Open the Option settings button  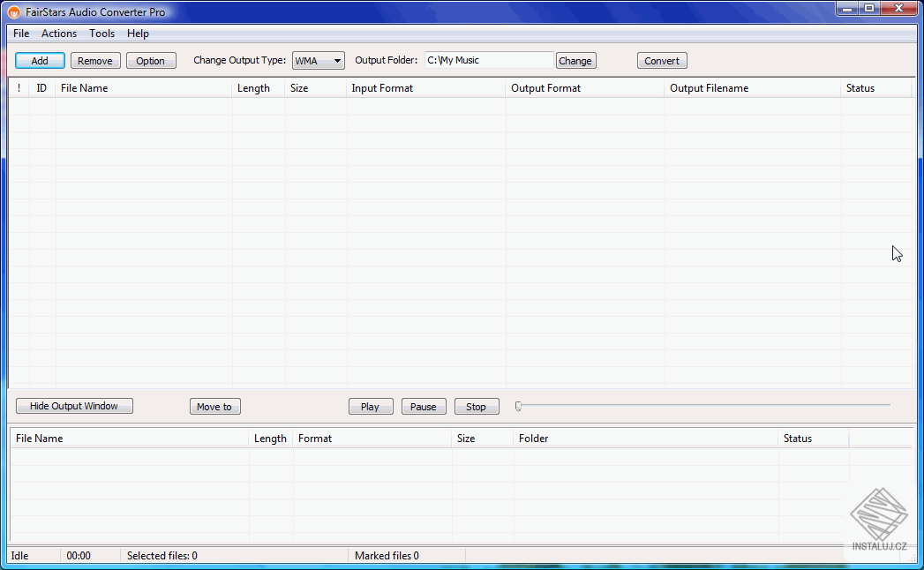click(x=150, y=61)
